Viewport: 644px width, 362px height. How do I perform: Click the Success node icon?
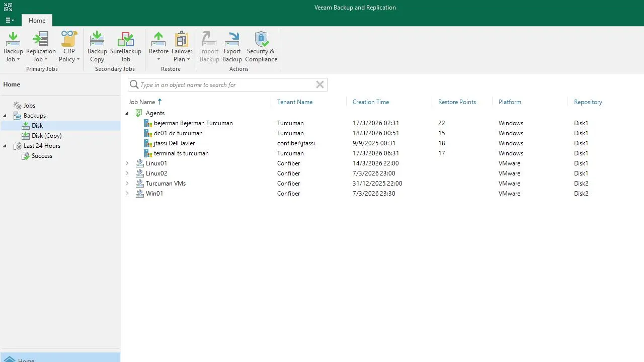[26, 156]
